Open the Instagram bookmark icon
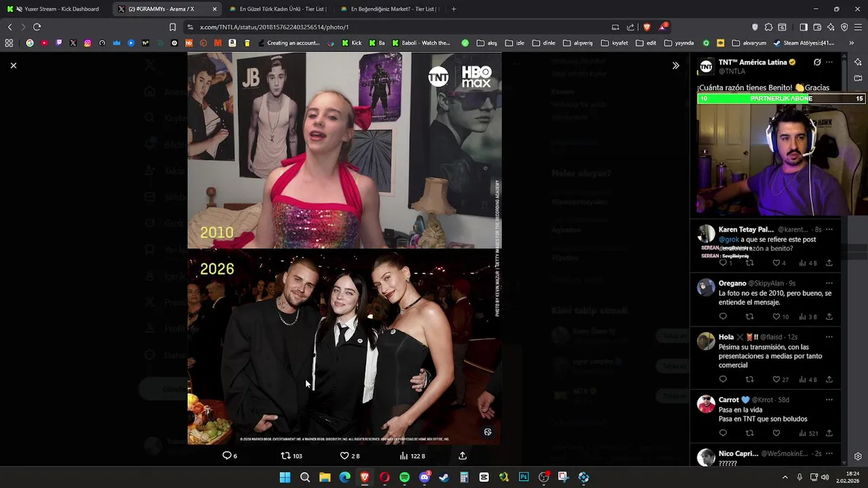 coord(87,43)
